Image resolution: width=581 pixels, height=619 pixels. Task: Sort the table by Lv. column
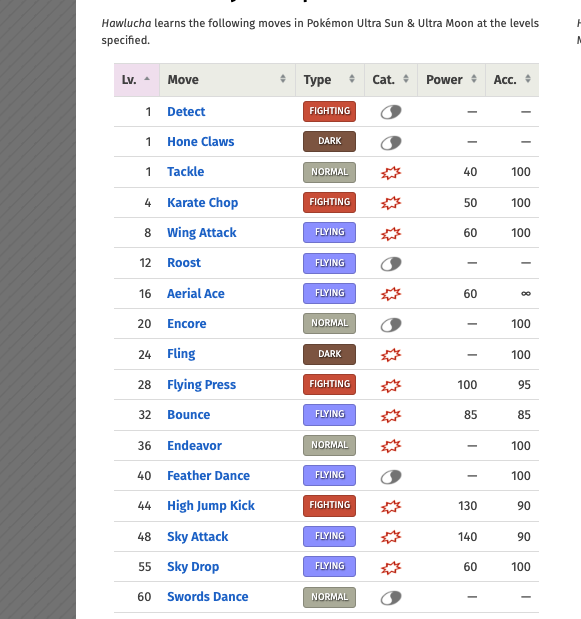pyautogui.click(x=137, y=80)
